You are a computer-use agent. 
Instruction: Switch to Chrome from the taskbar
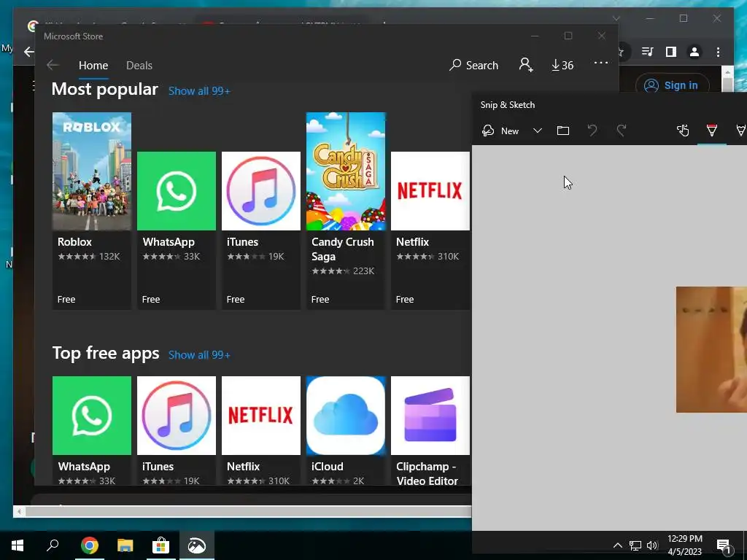89,545
